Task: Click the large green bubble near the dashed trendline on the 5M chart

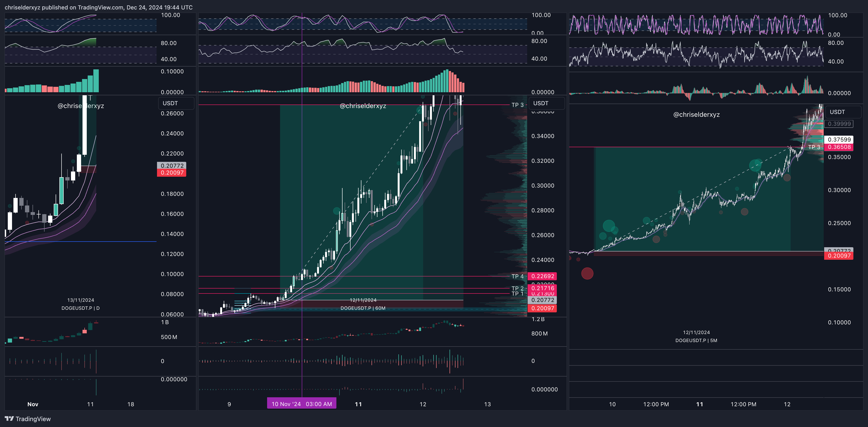Action: coord(755,165)
